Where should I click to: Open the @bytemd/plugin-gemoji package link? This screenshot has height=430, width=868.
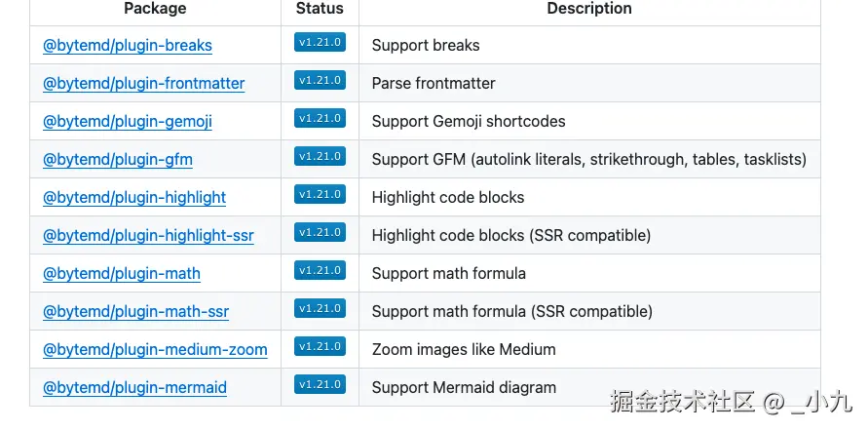[128, 122]
